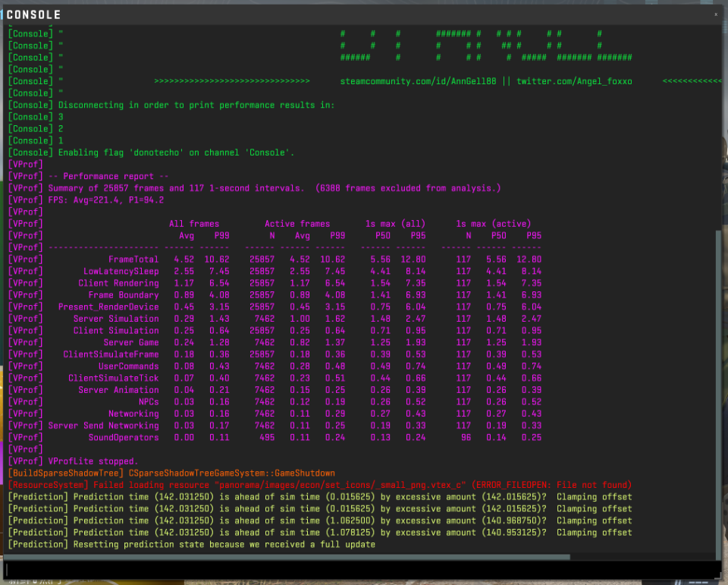Click the red 'Failed loading resource' error line
The image size is (728, 585).
(320, 485)
